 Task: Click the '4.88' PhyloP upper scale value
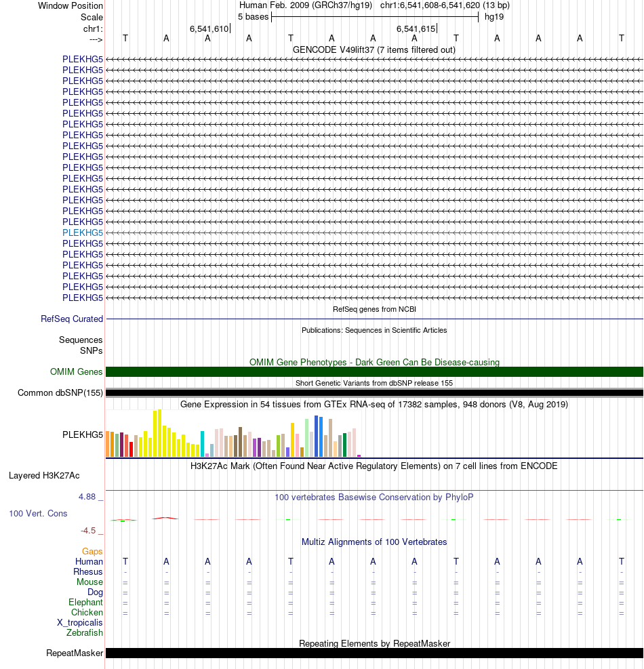coord(87,497)
